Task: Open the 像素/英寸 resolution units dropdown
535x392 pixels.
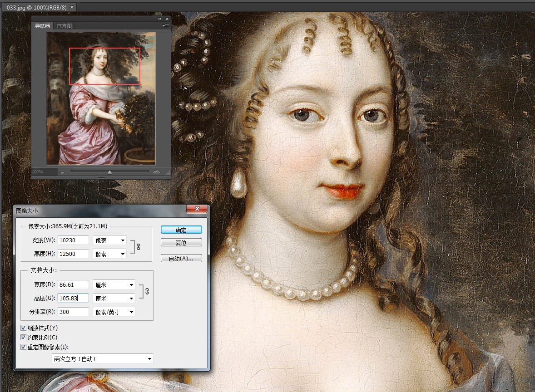Action: pos(114,312)
